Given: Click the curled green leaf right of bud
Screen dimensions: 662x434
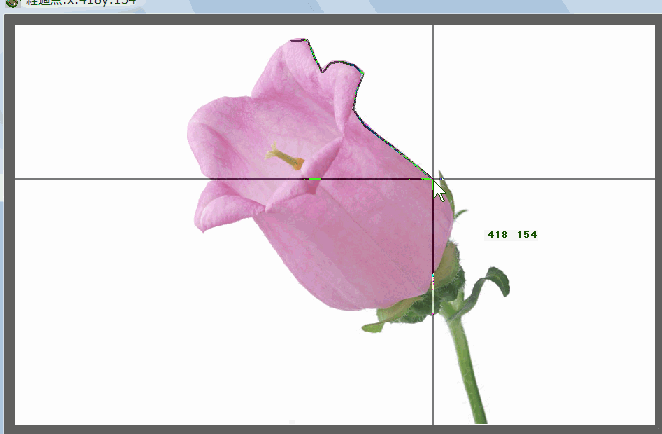Looking at the screenshot, I should point(492,283).
